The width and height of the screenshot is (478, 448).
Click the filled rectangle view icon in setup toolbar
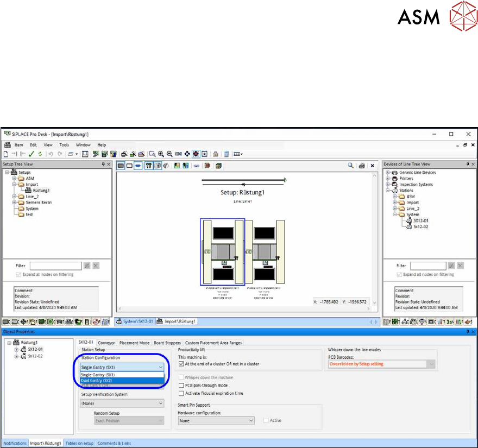(121, 166)
